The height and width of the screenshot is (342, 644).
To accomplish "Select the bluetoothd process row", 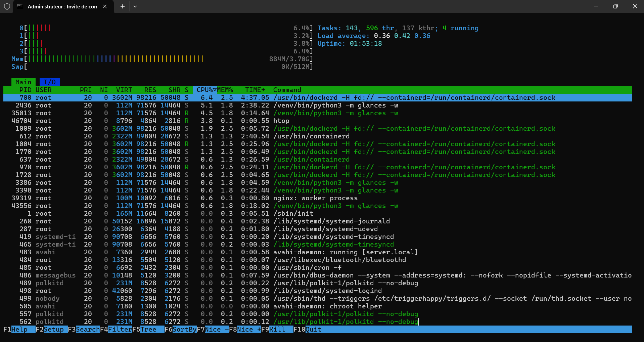I will coord(318,260).
